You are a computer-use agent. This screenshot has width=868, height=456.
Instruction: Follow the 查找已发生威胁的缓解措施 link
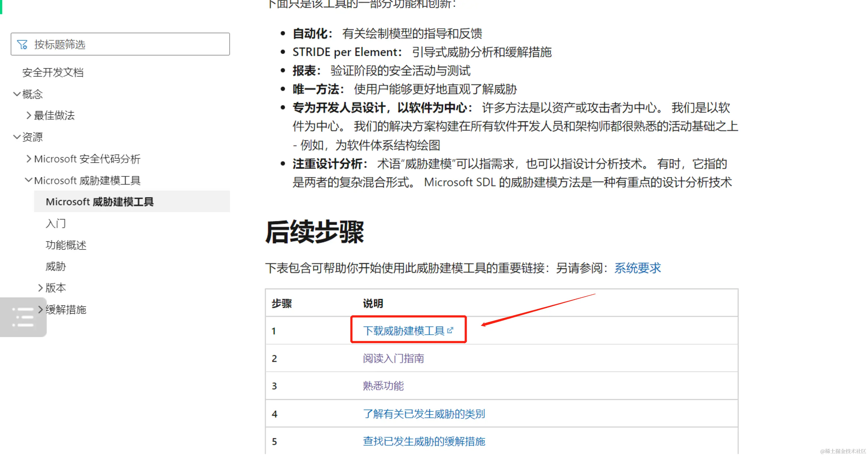(424, 441)
